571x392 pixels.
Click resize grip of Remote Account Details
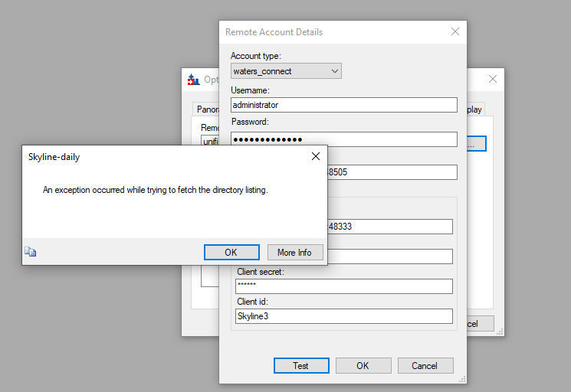tap(461, 379)
